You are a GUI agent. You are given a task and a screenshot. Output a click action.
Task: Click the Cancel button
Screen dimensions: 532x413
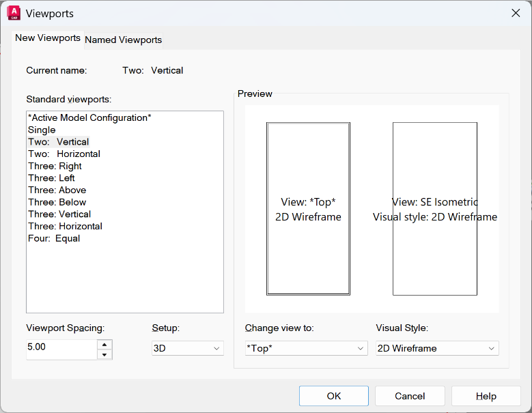(410, 396)
